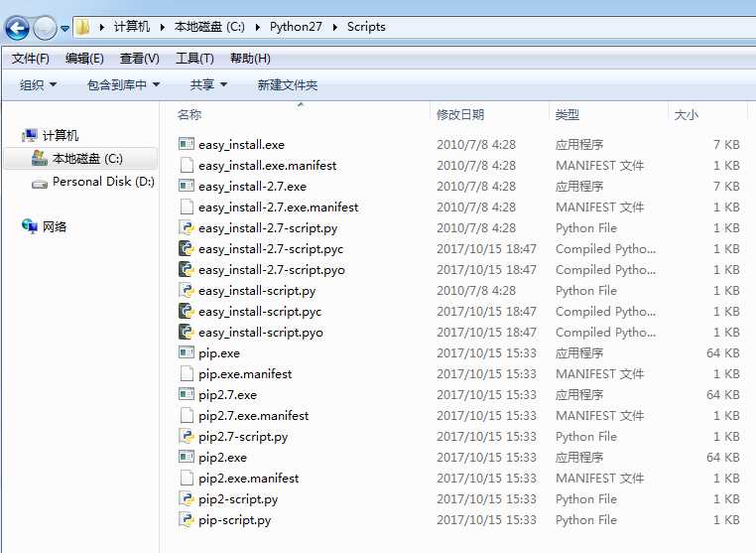The height and width of the screenshot is (553, 756).
Task: Select the file name easy_install-2.7-script.pyo
Action: (272, 270)
